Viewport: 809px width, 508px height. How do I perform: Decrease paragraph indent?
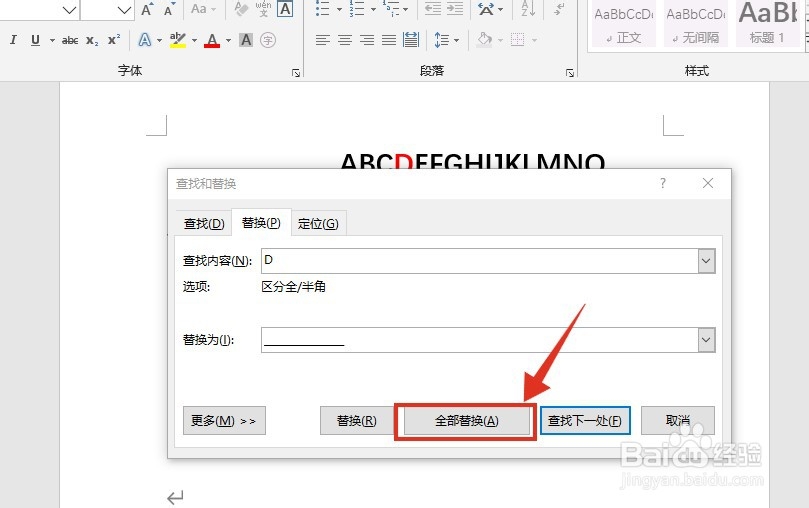tap(432, 9)
